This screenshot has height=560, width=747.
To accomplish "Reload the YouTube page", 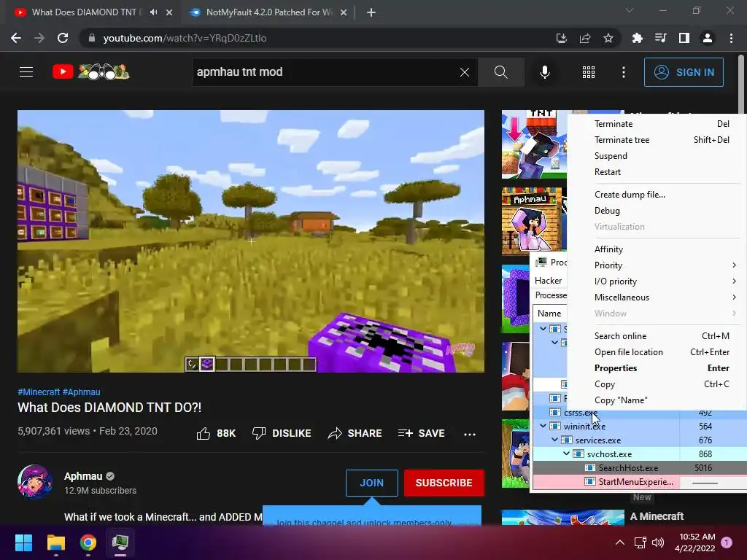I will (63, 38).
